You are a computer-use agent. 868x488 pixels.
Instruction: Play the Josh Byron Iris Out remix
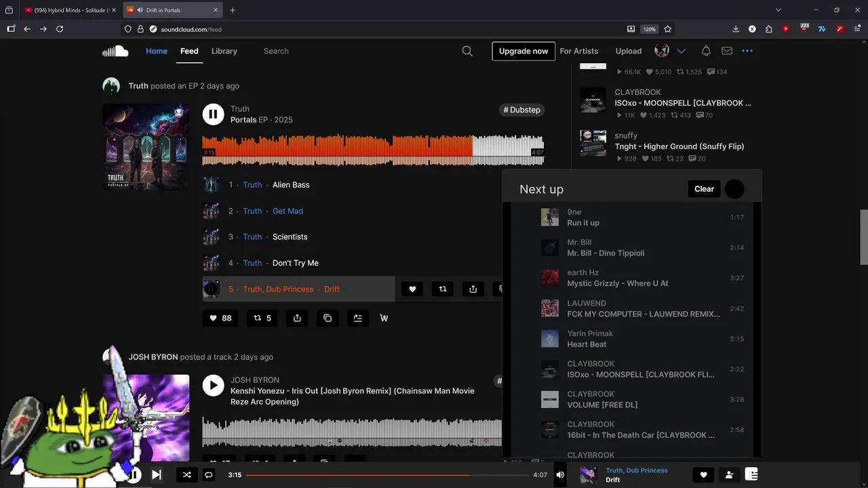click(x=213, y=386)
